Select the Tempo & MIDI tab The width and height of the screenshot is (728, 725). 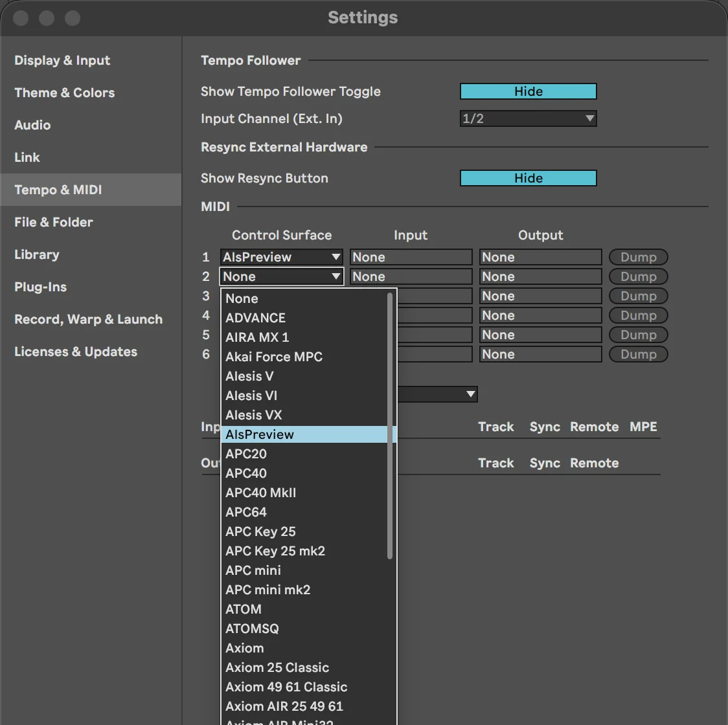pyautogui.click(x=91, y=190)
